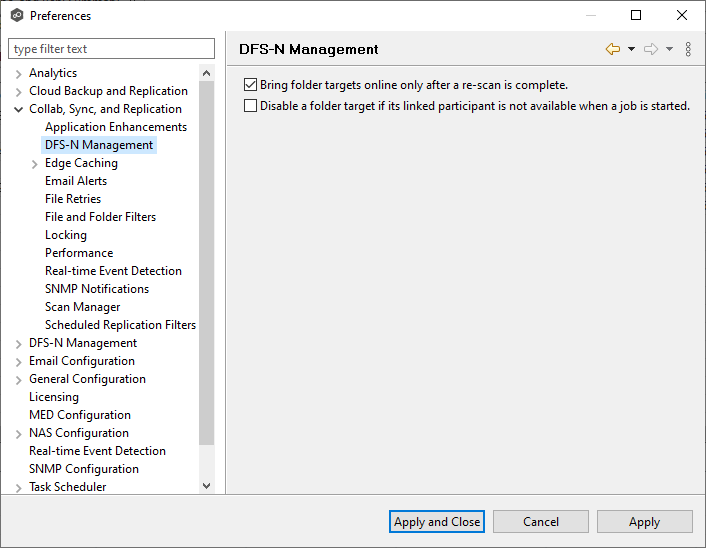Expand the Edge Caching tree node
This screenshot has height=548, width=706.
35,163
